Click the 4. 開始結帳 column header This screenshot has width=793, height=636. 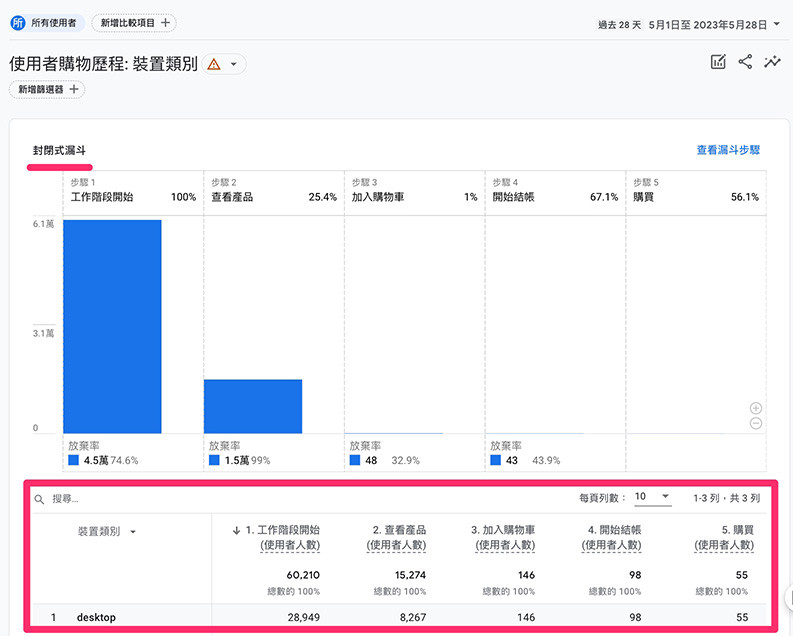click(x=611, y=537)
